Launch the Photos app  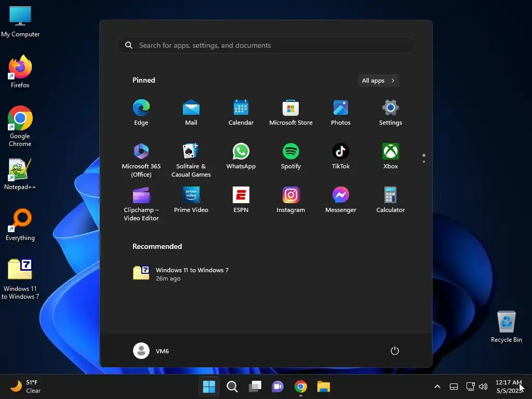tap(341, 113)
